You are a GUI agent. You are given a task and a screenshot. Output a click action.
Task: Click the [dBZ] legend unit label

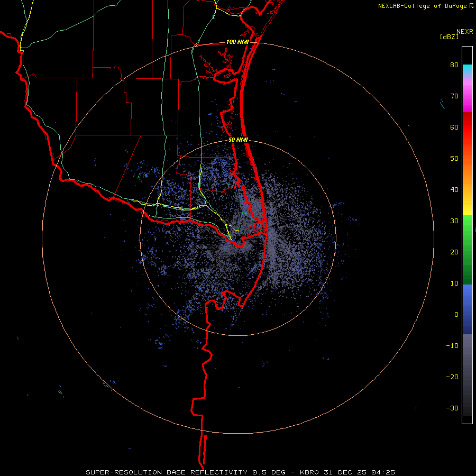click(x=449, y=37)
